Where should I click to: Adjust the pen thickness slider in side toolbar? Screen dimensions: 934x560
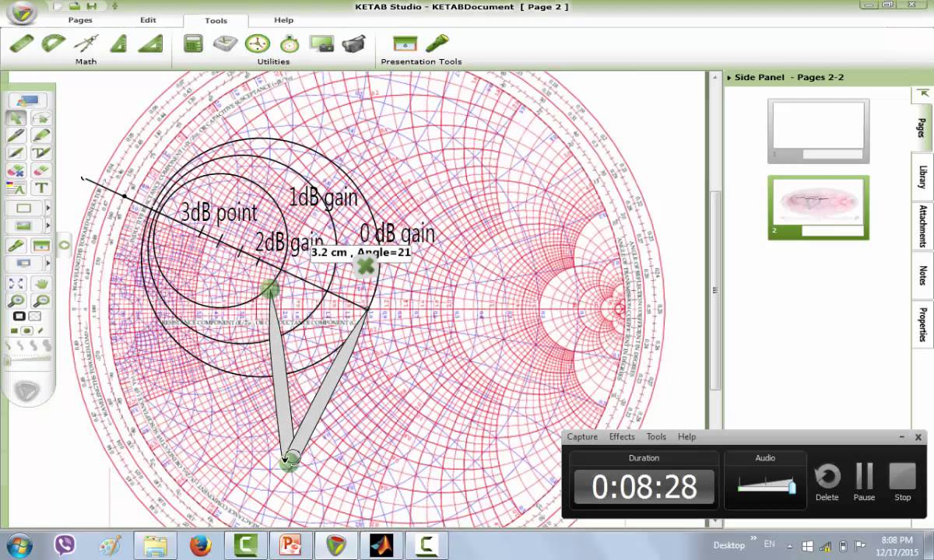pyautogui.click(x=30, y=359)
